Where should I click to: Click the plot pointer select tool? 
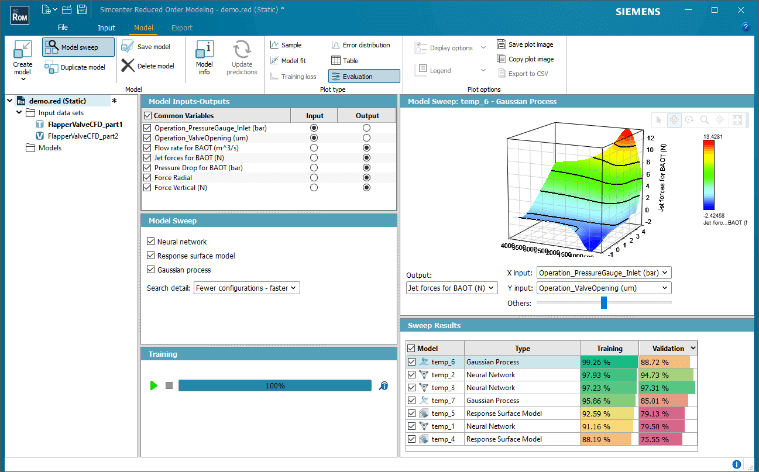coord(658,120)
